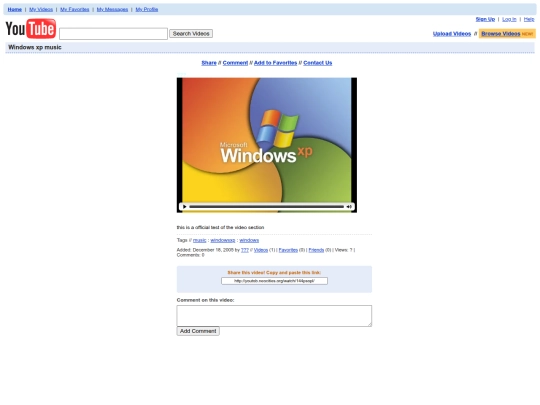Open My Messages
Viewport: 540px width, 405px height.
(x=112, y=9)
